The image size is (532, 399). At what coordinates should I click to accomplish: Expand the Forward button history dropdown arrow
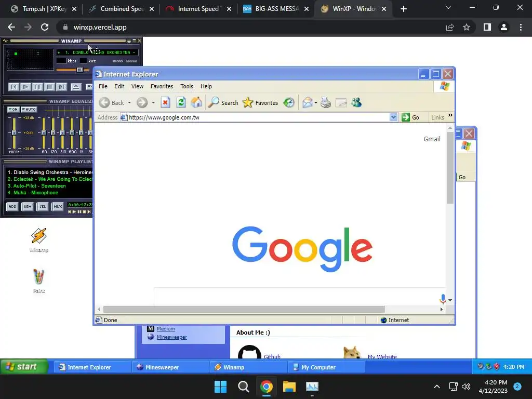[x=153, y=102]
